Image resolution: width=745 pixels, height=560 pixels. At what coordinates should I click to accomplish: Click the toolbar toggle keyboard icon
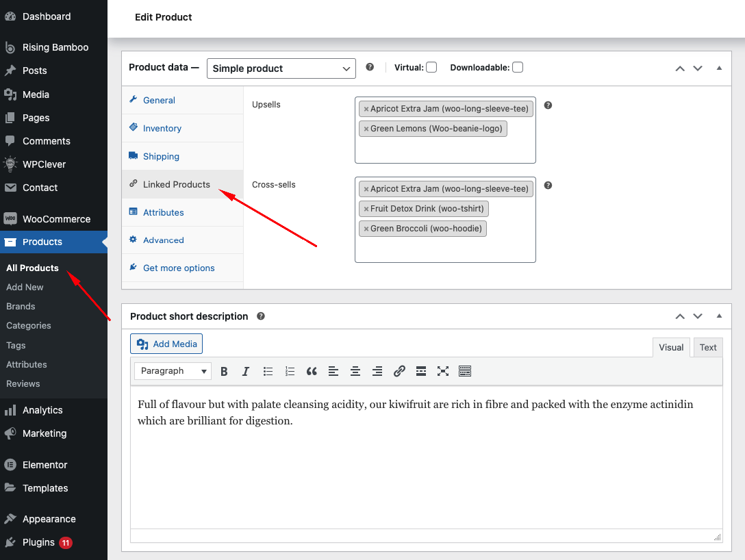tap(465, 371)
